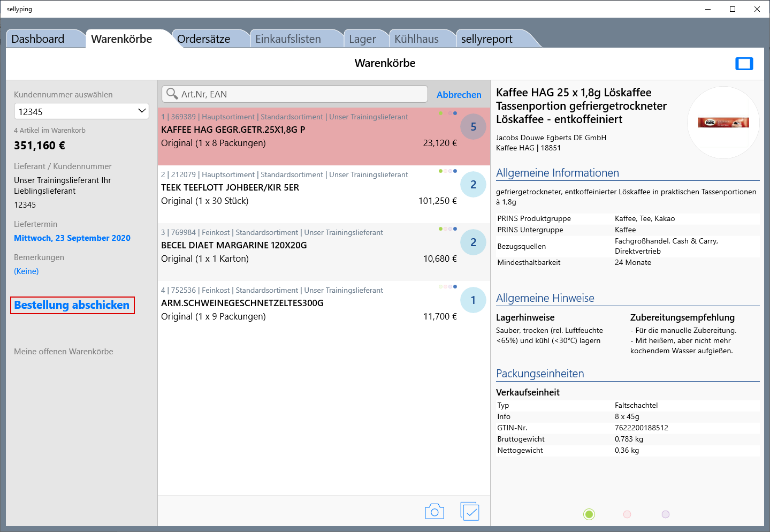This screenshot has height=532, width=770.
Task: Click Bestellung abschicken to send order
Action: point(72,305)
